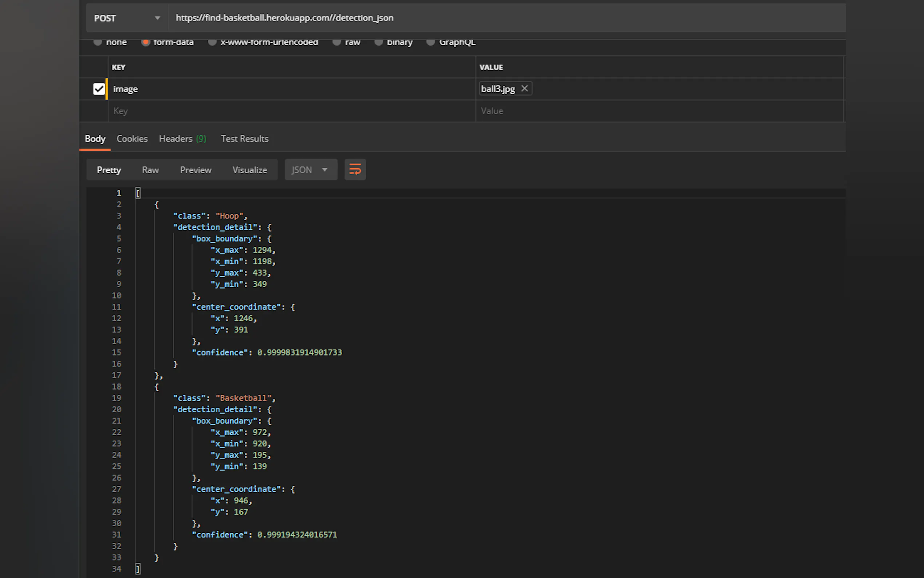Click the center x value 946

(241, 501)
